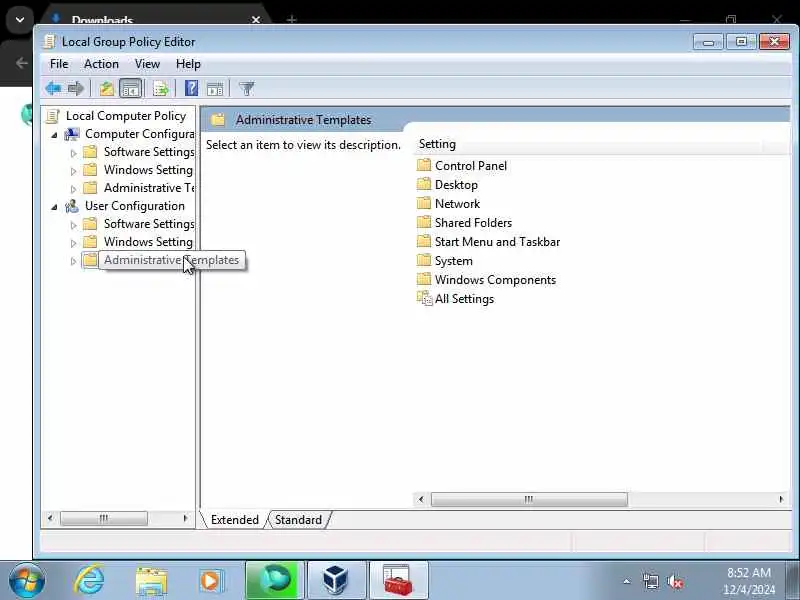Select the Windows Components entry

(x=495, y=280)
